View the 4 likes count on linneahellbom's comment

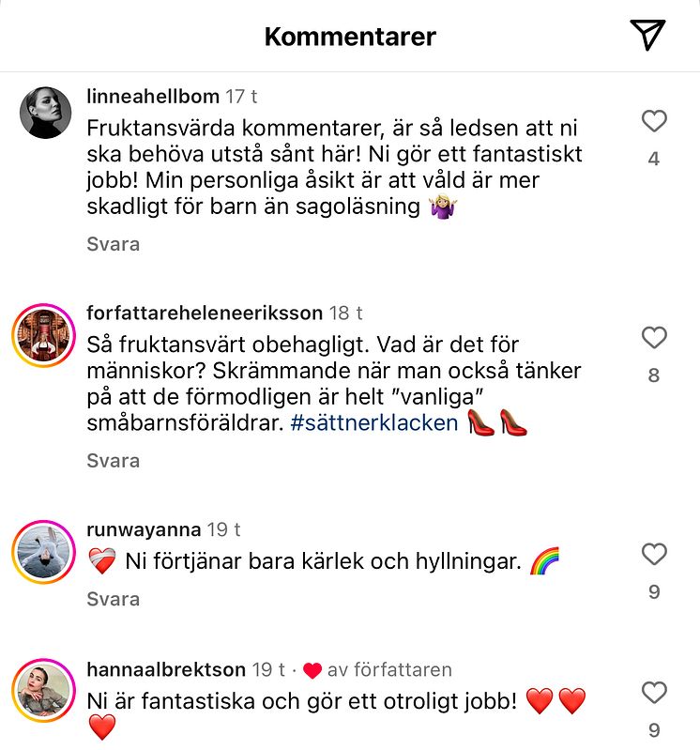coord(654,160)
